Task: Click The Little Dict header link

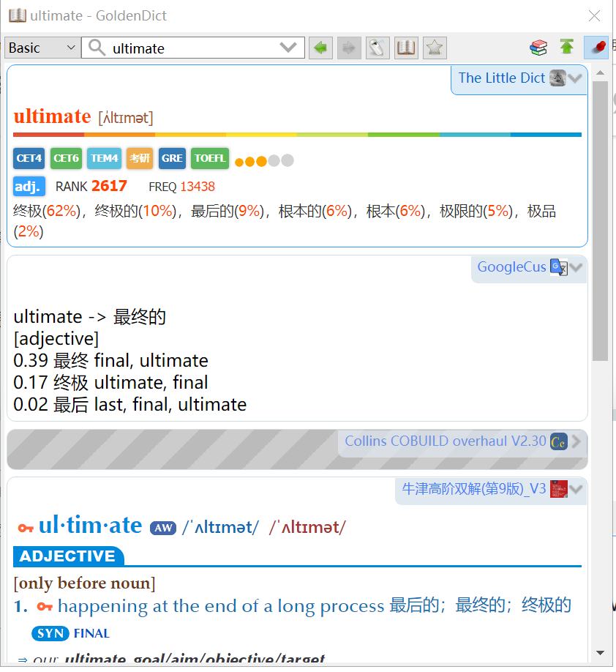Action: 502,78
